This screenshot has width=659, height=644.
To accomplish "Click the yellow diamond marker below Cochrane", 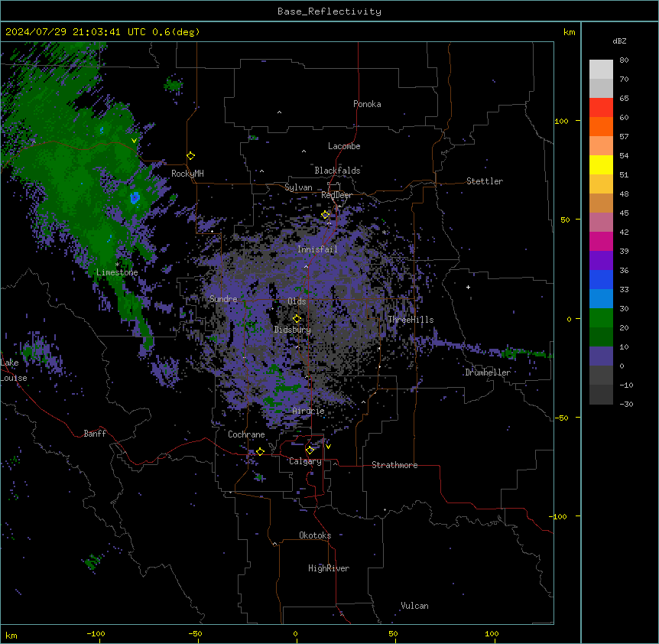I will tap(260, 452).
